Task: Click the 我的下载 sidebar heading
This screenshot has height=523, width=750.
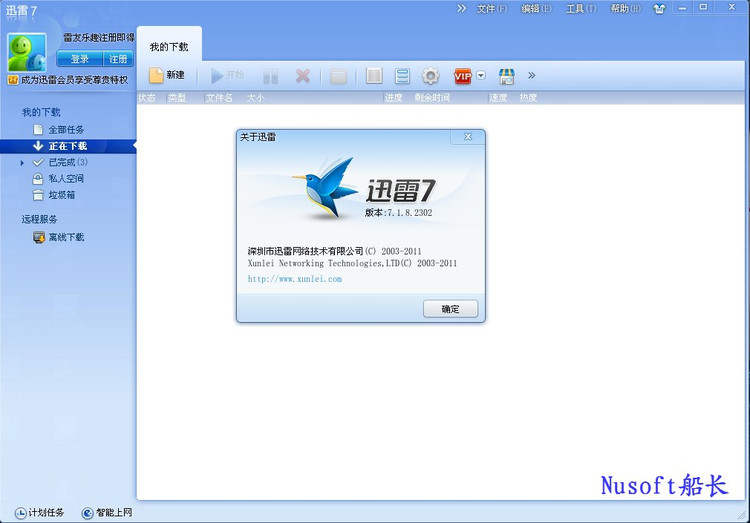Action: pyautogui.click(x=41, y=112)
